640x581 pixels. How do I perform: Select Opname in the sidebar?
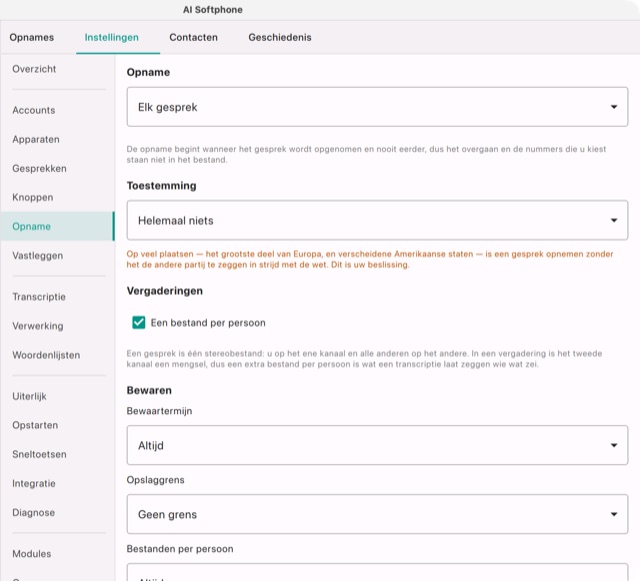pos(57,226)
